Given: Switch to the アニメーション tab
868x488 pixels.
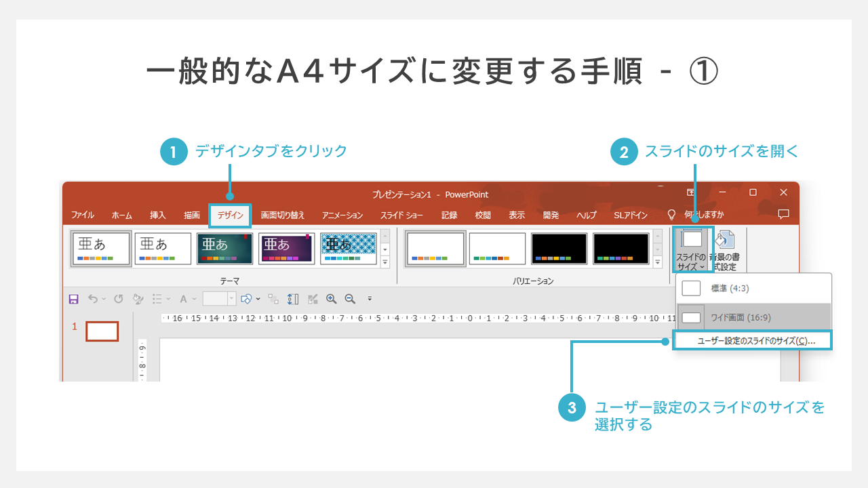Looking at the screenshot, I should [x=342, y=216].
